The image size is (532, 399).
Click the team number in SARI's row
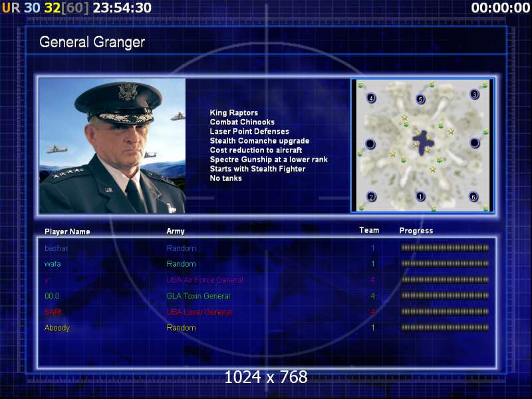(x=373, y=312)
